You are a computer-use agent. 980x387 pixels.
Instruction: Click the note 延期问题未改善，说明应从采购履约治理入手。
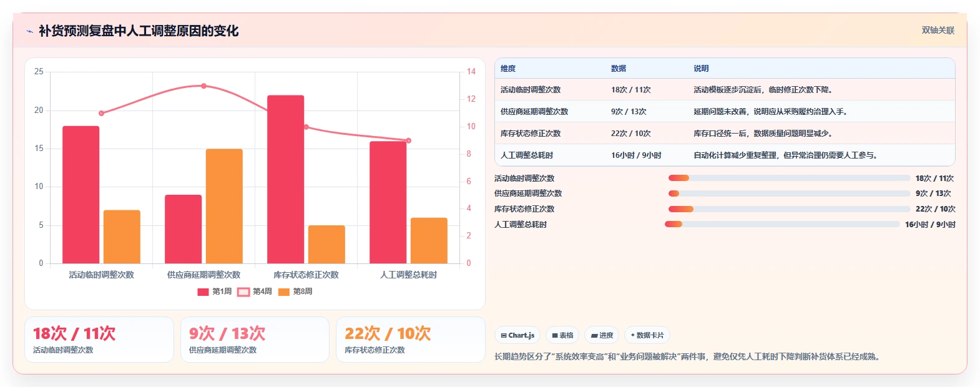pos(772,112)
